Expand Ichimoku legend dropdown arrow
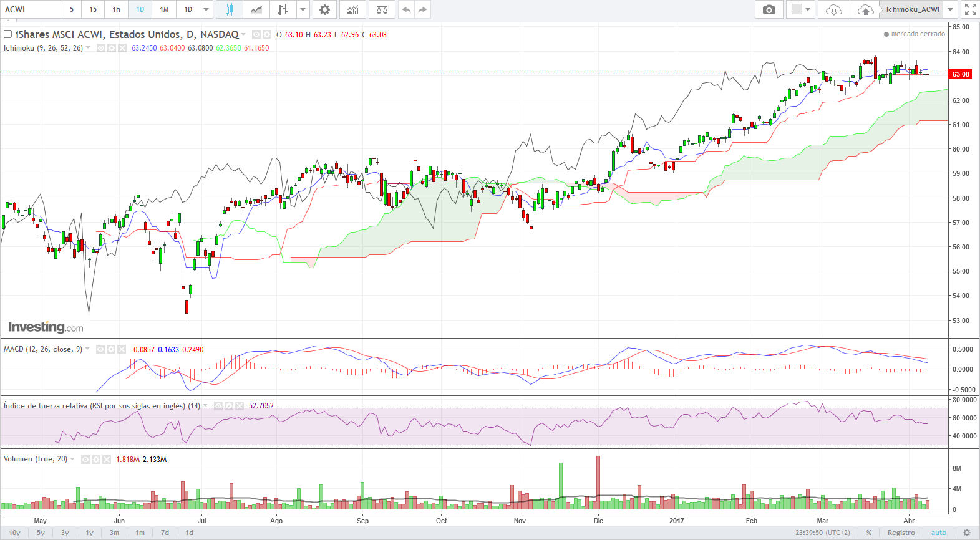980x540 pixels. (88, 48)
